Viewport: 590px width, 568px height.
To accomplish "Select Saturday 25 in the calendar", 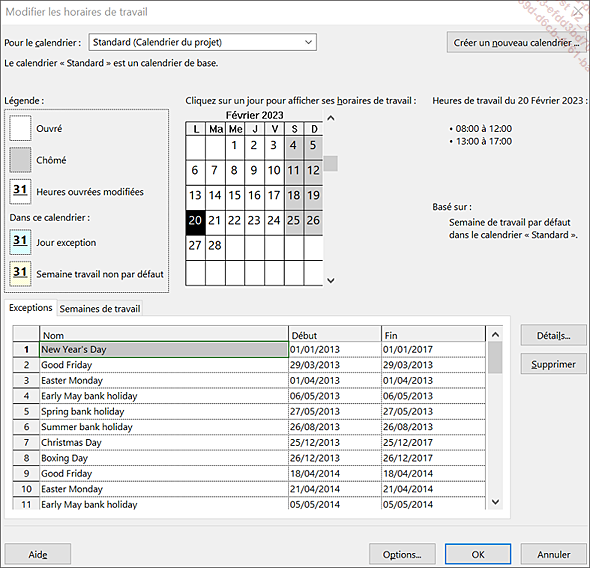I will click(293, 220).
